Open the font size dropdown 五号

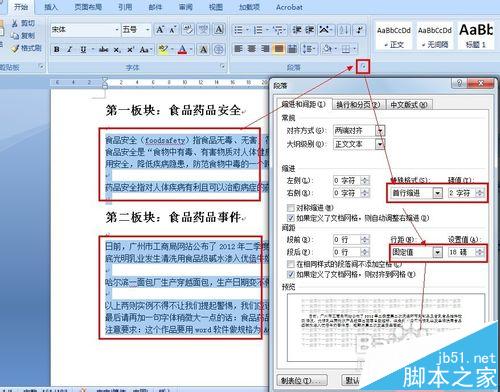click(147, 30)
